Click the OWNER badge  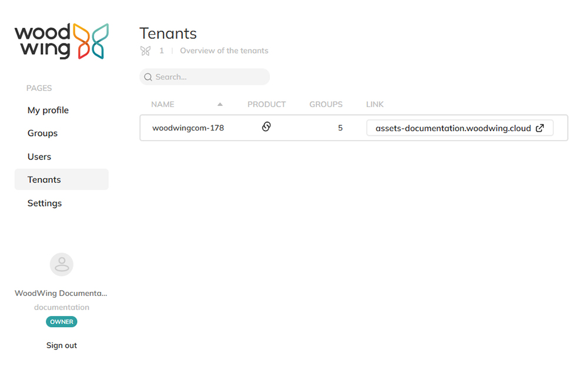(x=61, y=322)
